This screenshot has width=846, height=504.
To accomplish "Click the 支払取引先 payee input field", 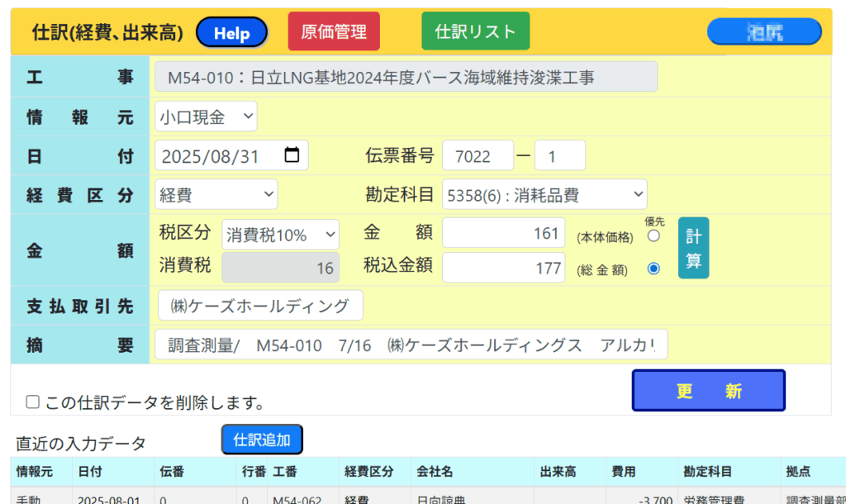I will coord(260,306).
